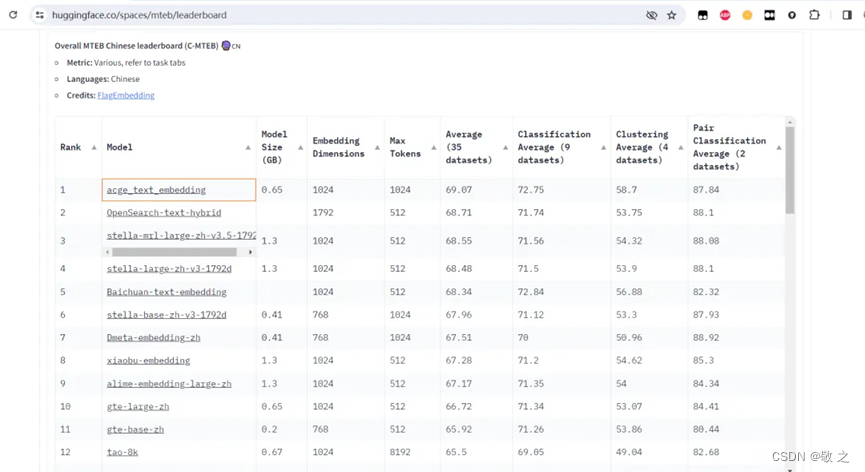Click the max tokens value 8192
This screenshot has height=472, width=865.
point(400,452)
